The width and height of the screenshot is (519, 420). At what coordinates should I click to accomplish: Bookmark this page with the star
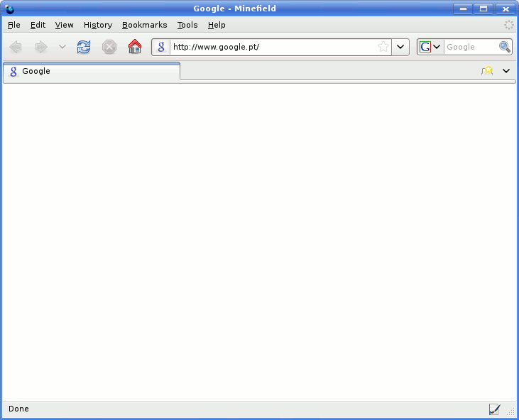click(x=383, y=47)
